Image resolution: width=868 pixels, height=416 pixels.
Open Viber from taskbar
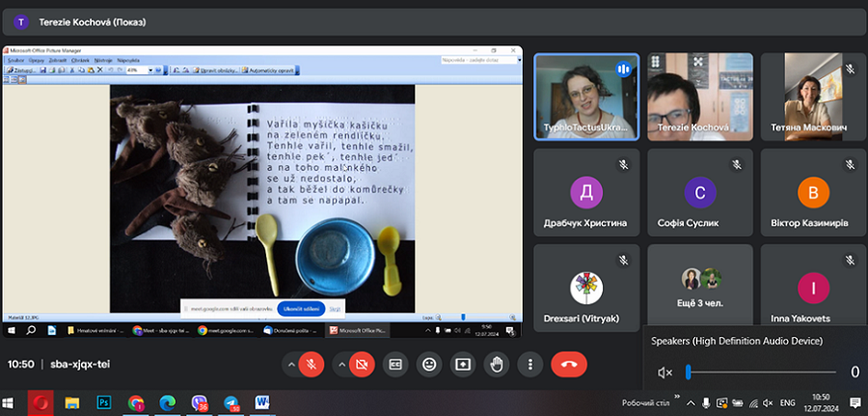click(x=200, y=402)
